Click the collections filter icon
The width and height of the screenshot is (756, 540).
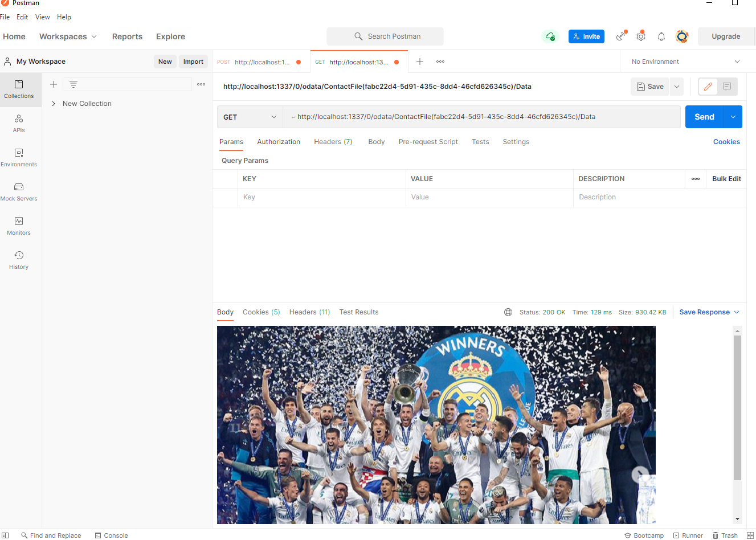(x=73, y=84)
